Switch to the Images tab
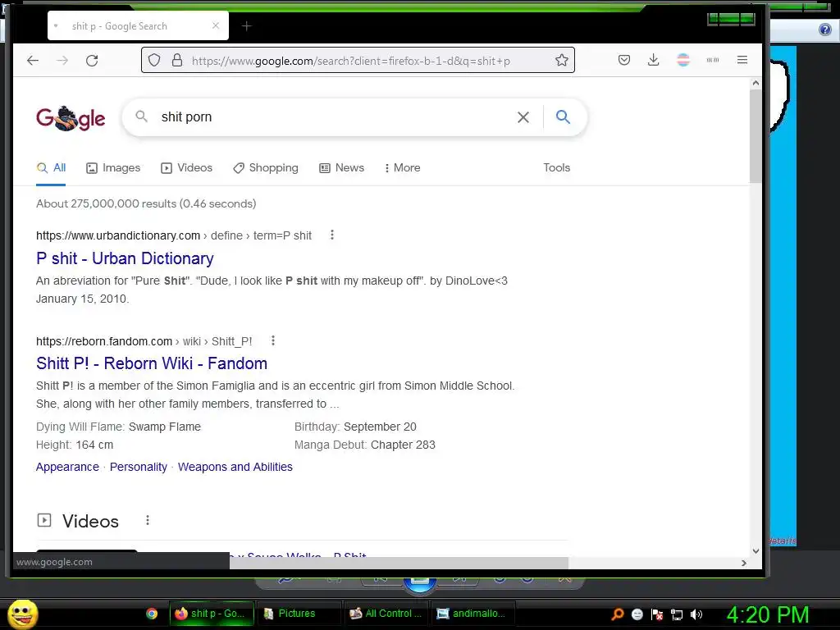The width and height of the screenshot is (840, 630). [x=113, y=167]
